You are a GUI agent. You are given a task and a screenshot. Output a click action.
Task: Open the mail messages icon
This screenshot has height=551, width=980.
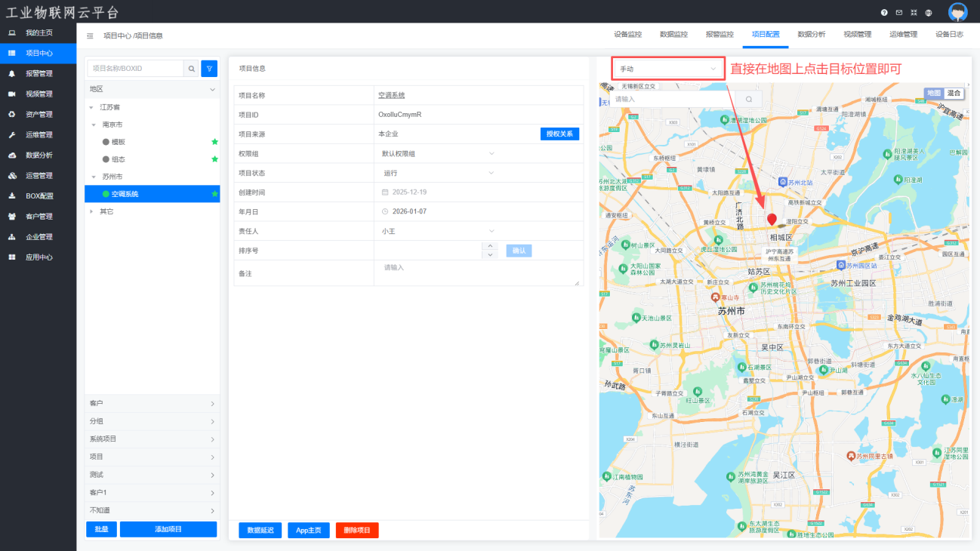pyautogui.click(x=898, y=13)
